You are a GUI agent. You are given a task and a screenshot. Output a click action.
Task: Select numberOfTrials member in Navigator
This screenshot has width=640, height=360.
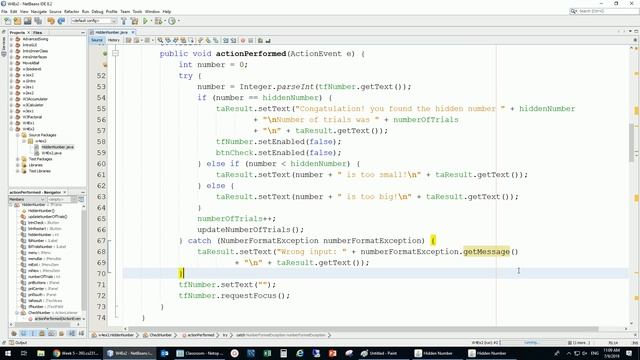click(x=44, y=277)
